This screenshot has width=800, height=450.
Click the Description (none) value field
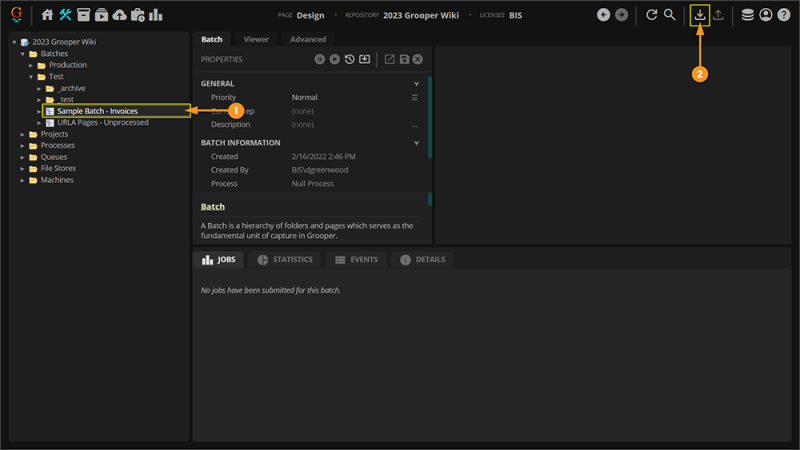pos(303,124)
